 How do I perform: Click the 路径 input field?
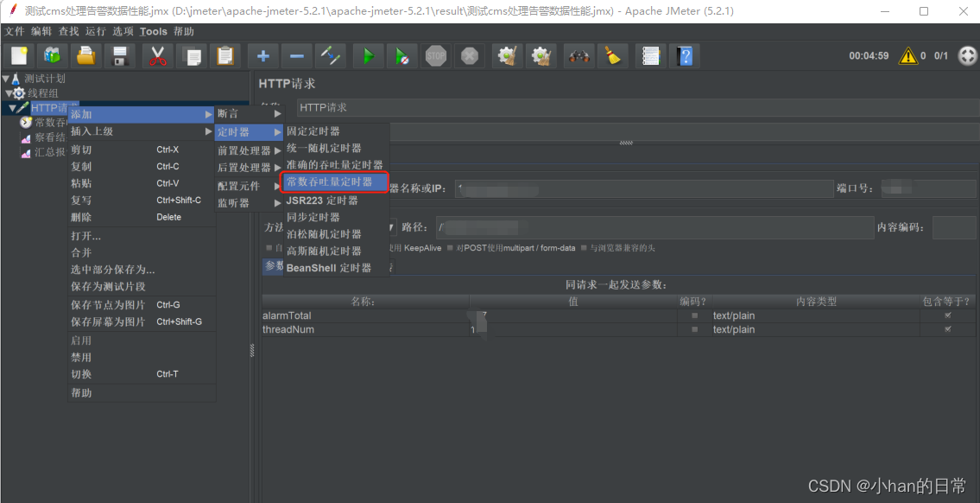[x=654, y=227]
